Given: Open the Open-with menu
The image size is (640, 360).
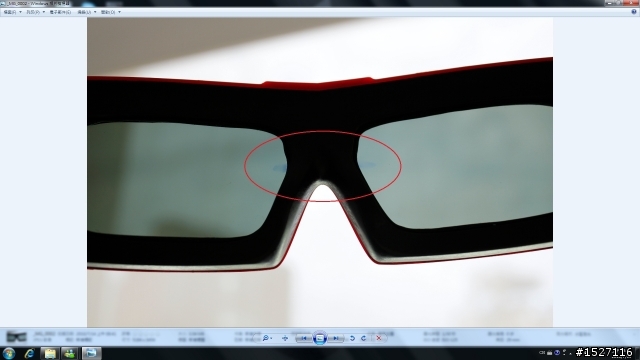Looking at the screenshot, I should point(110,12).
